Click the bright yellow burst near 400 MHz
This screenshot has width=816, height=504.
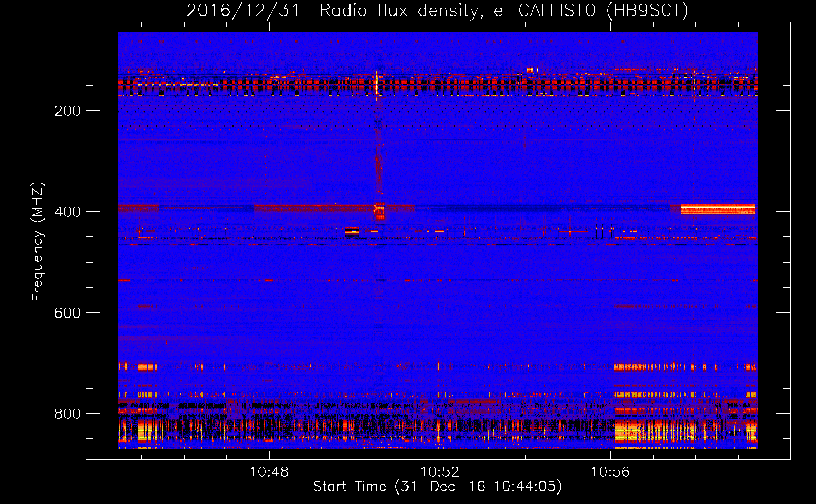(718, 209)
